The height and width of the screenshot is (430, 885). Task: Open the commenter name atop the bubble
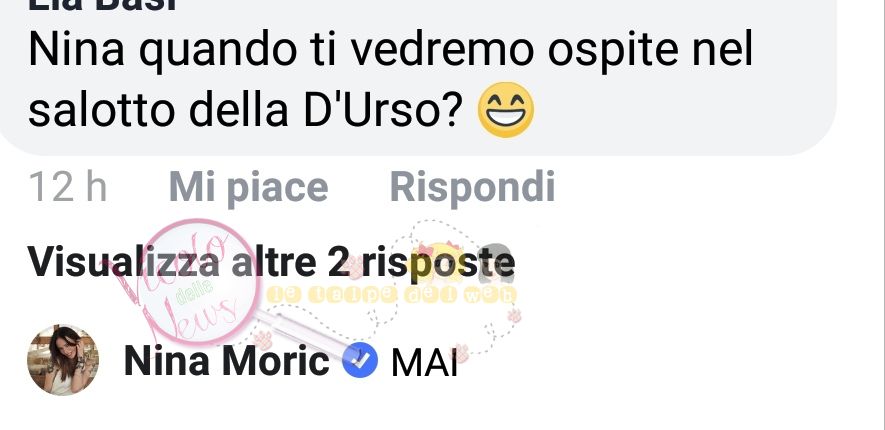(103, 5)
